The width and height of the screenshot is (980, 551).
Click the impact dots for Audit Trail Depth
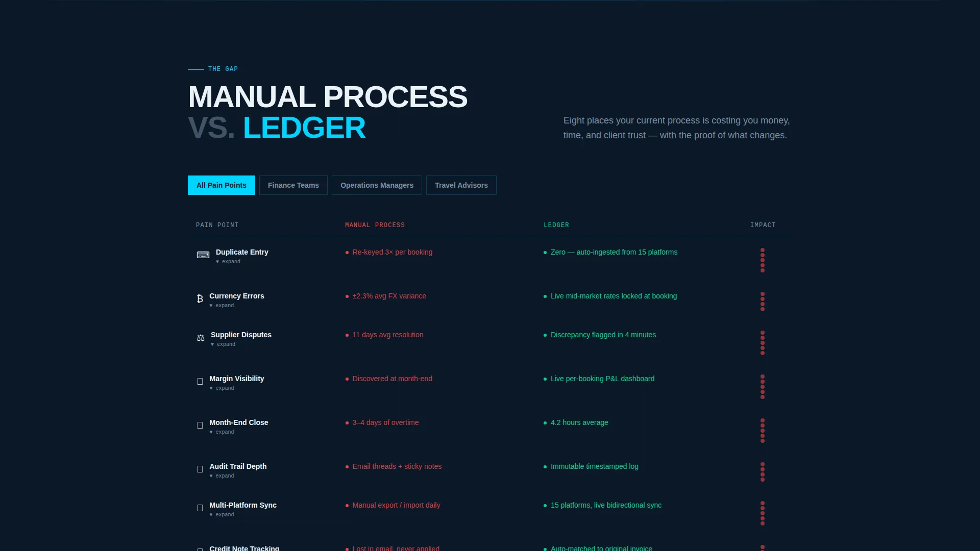pyautogui.click(x=763, y=472)
